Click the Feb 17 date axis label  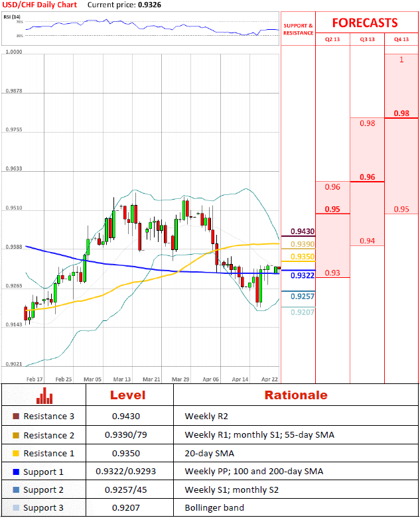tap(35, 379)
